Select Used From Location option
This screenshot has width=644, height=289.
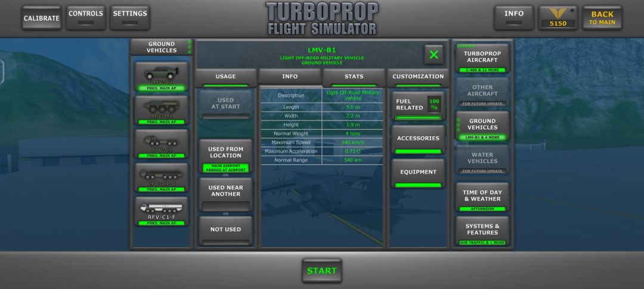[x=225, y=156]
